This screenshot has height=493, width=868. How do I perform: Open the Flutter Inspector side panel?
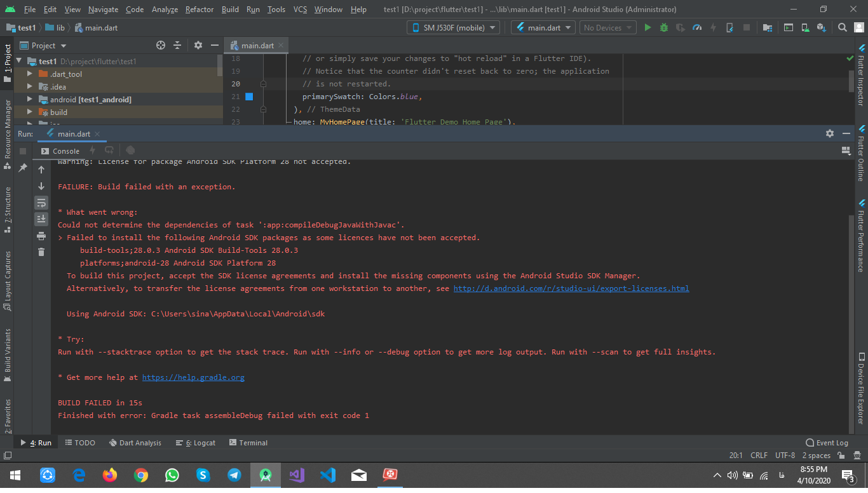(x=861, y=75)
